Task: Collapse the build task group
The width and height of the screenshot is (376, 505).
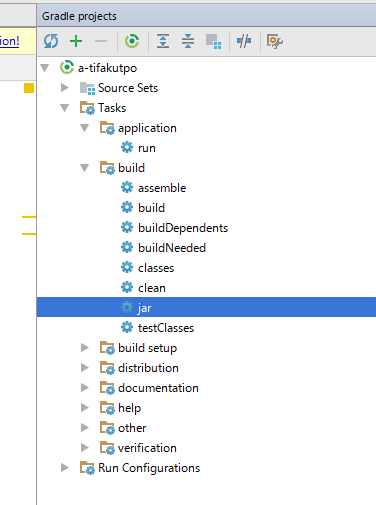Action: coord(85,168)
